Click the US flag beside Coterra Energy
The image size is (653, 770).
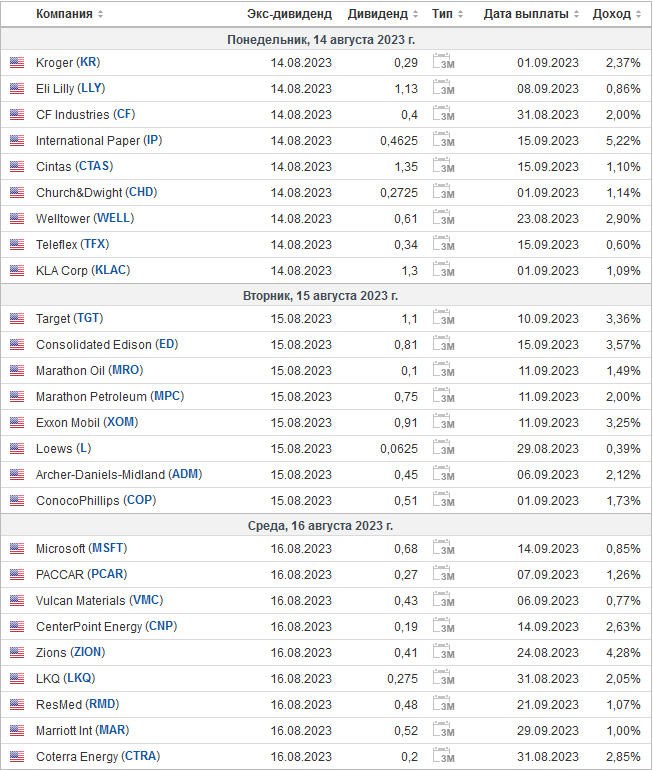coord(17,756)
